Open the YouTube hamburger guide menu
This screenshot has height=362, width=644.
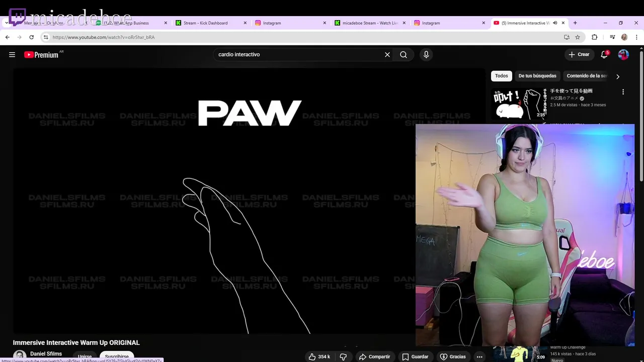pyautogui.click(x=12, y=55)
